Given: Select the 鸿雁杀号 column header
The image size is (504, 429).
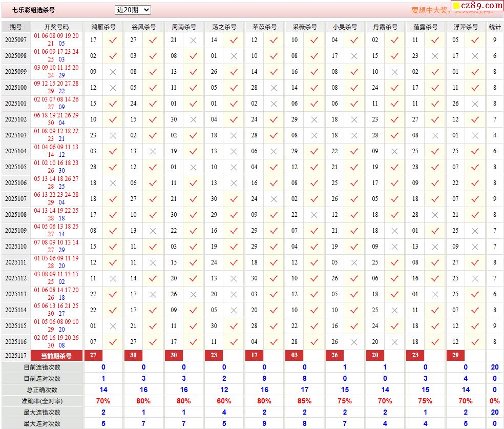Looking at the screenshot, I should point(103,27).
